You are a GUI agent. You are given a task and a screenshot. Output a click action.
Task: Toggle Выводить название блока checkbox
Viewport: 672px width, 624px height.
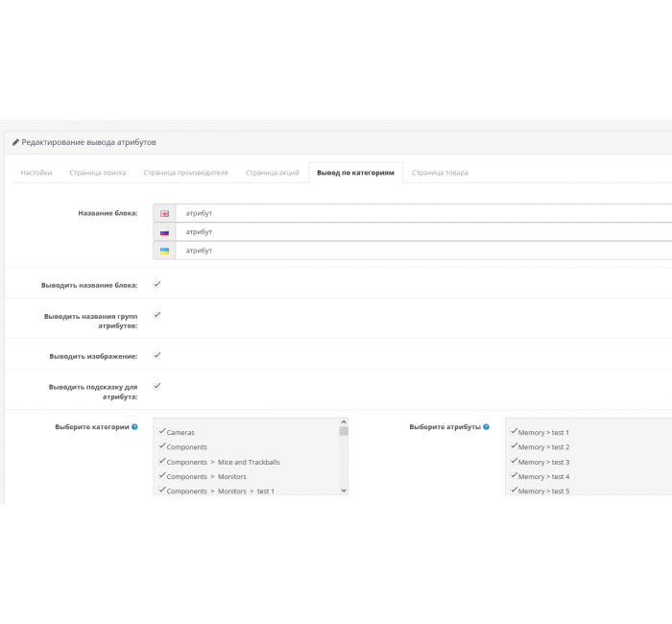pyautogui.click(x=156, y=284)
